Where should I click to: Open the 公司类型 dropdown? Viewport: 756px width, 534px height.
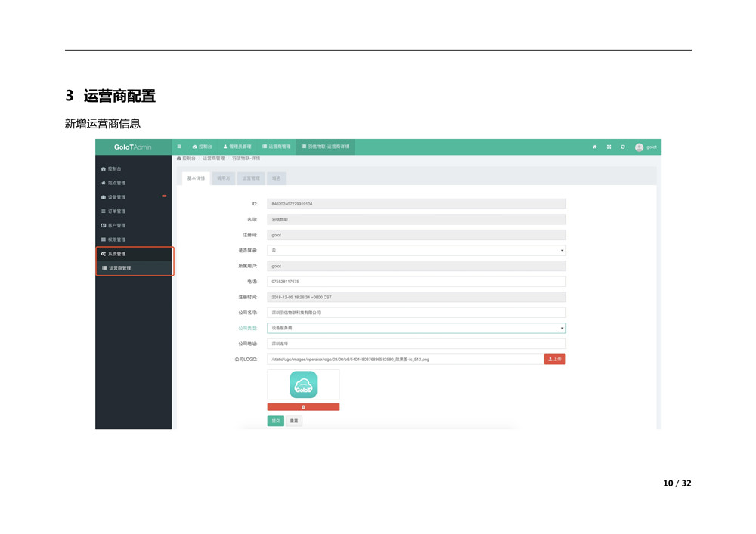[416, 329]
